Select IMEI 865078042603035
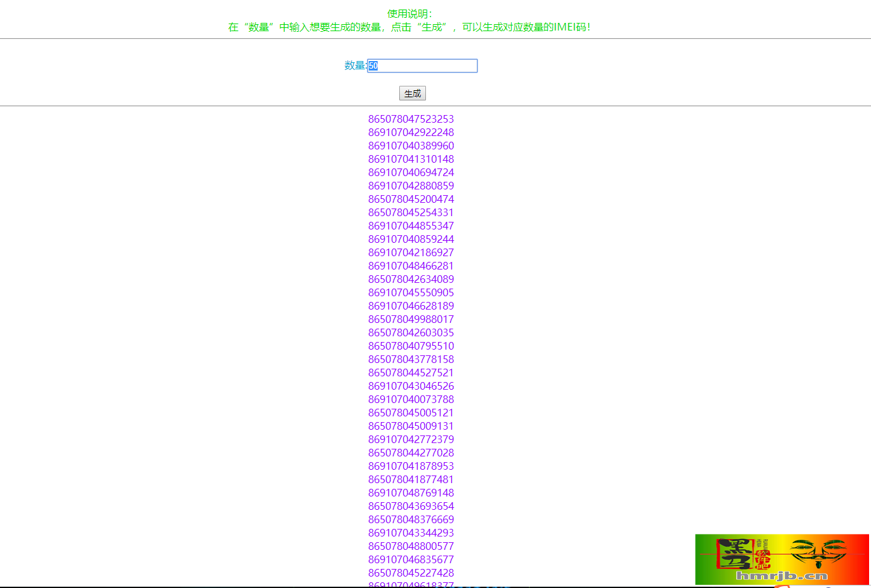This screenshot has height=588, width=871. [x=411, y=332]
